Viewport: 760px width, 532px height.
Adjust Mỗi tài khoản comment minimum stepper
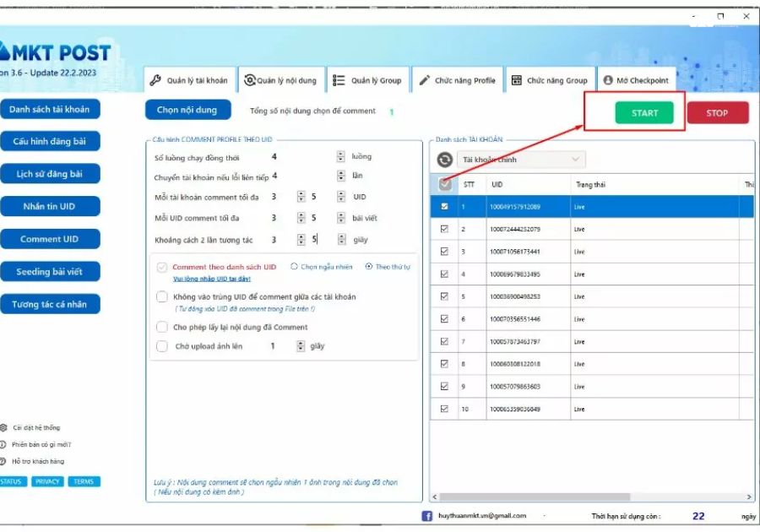(x=301, y=196)
